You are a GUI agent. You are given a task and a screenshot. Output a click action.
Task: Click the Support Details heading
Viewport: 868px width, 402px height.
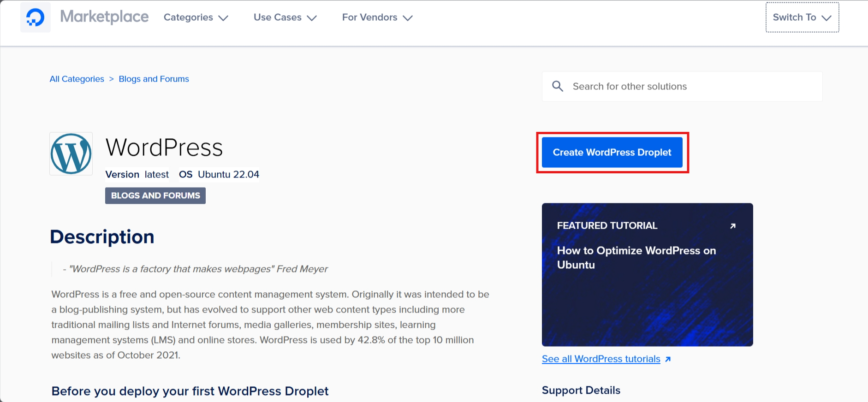581,390
